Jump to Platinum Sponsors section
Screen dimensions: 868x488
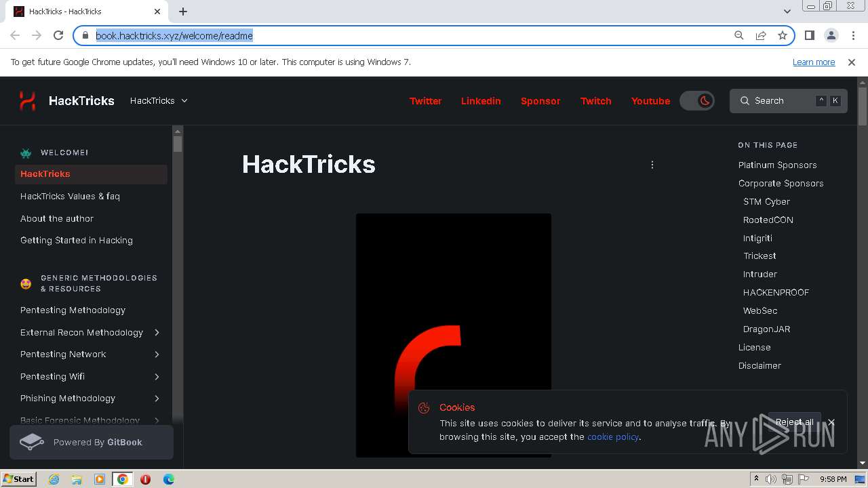point(777,165)
